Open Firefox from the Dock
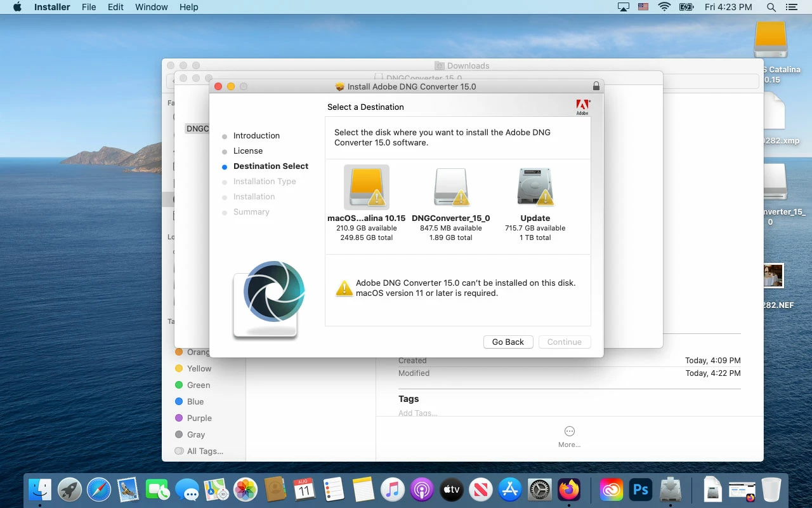This screenshot has height=508, width=812. (x=569, y=490)
